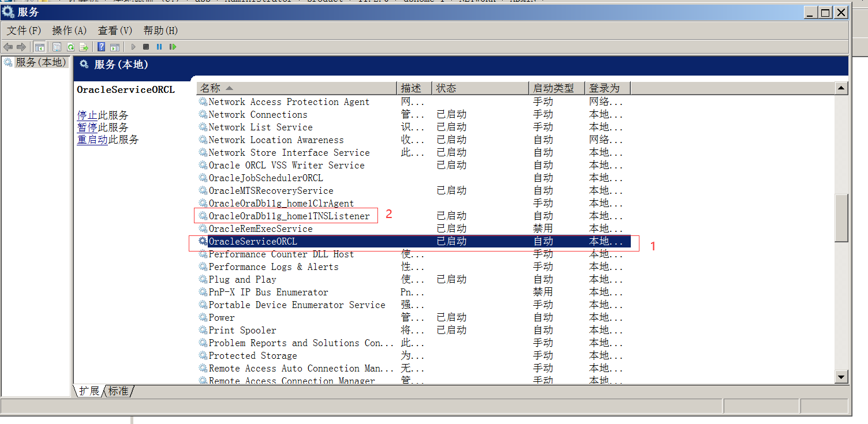Click the Stop Service square icon
868x424 pixels.
(146, 47)
